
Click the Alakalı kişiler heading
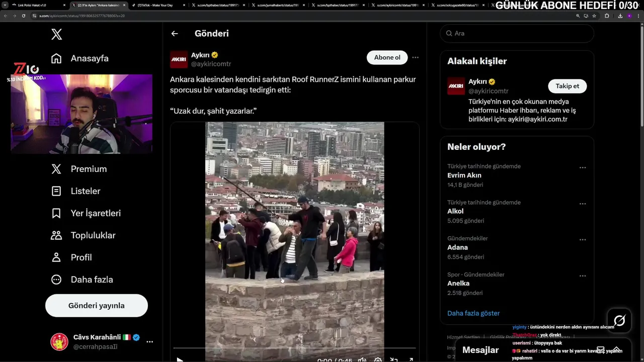[477, 61]
